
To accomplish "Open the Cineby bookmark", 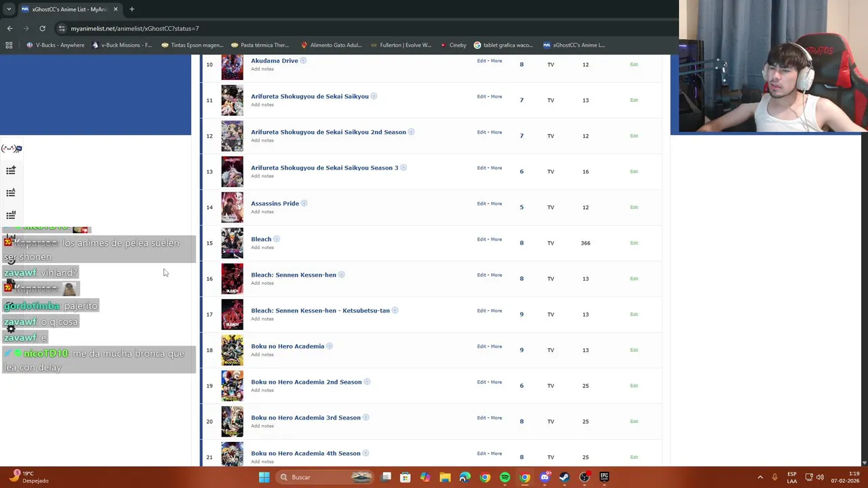I will tap(453, 45).
